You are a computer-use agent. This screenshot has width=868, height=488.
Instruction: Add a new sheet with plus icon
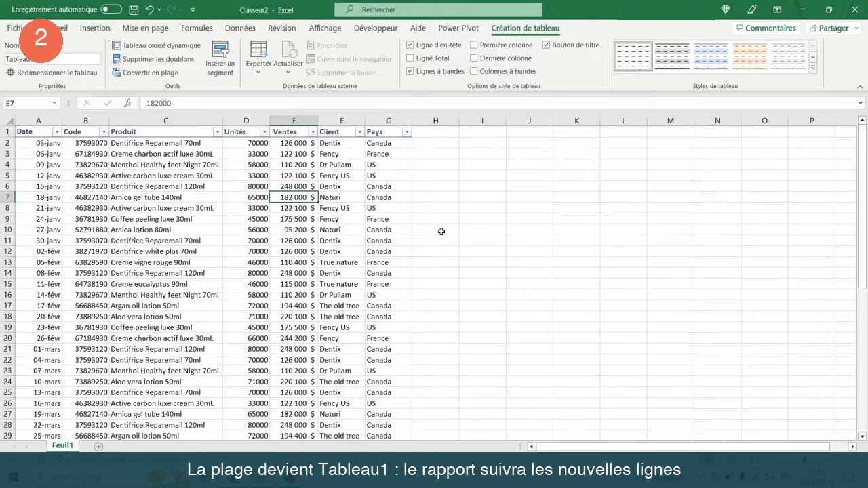click(98, 447)
